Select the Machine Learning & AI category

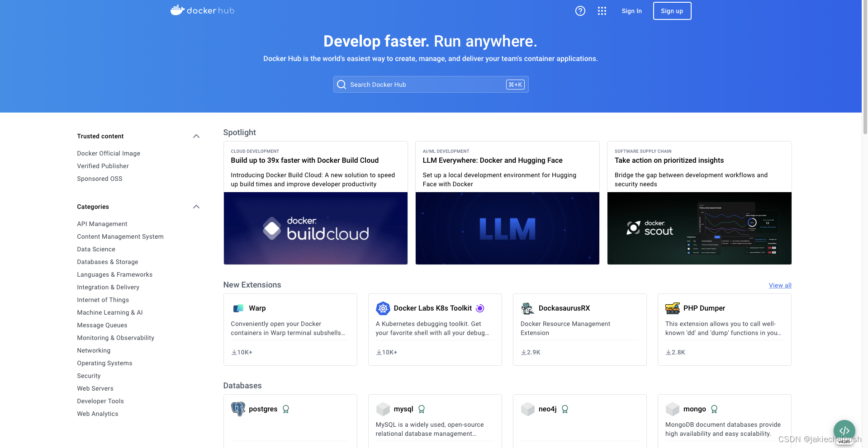[x=110, y=312]
